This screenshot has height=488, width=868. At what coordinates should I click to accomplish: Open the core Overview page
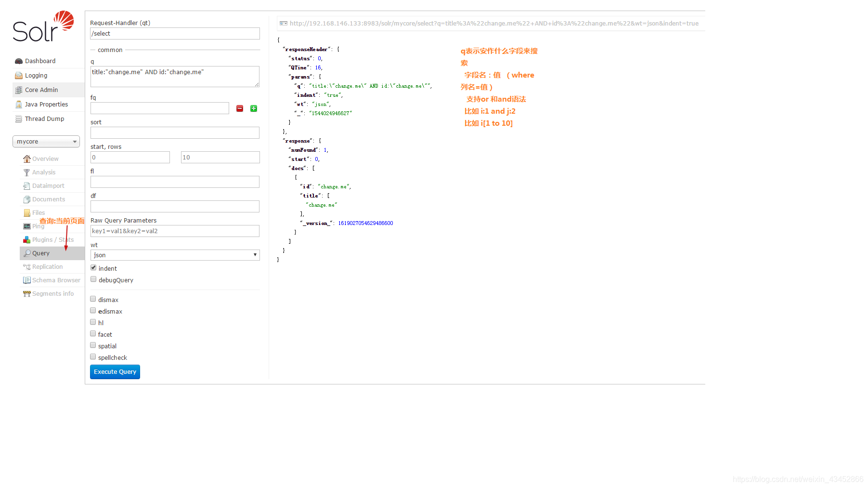coord(45,159)
